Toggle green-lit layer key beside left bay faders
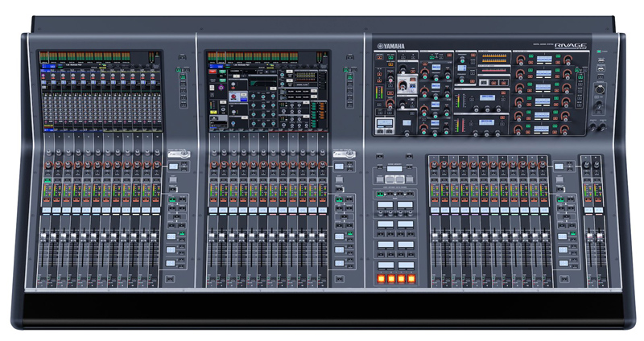This screenshot has height=341, width=644. tap(171, 199)
